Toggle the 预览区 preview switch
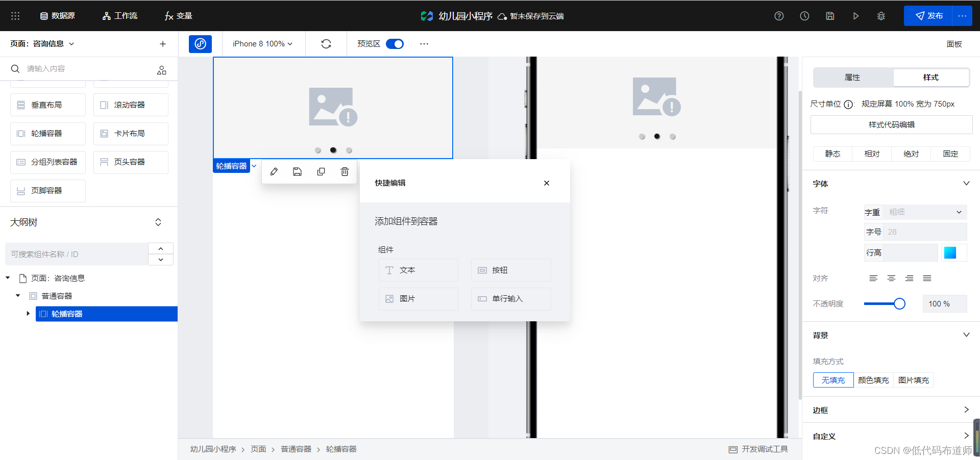This screenshot has width=980, height=460. (395, 44)
